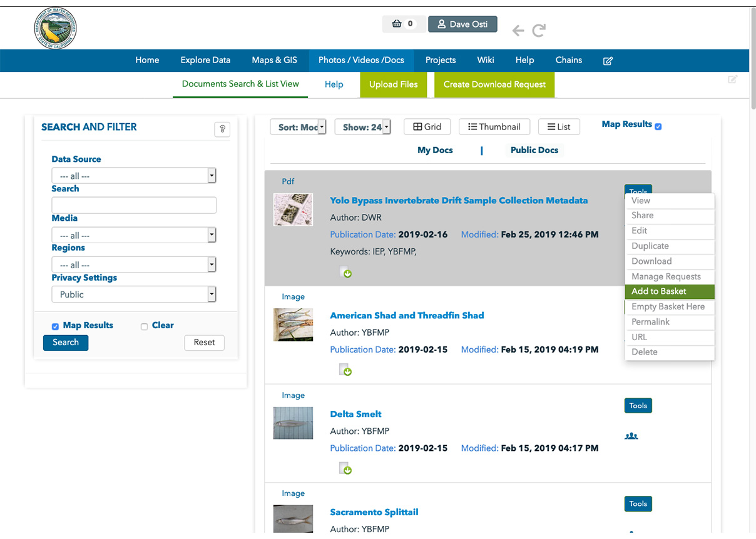This screenshot has width=756, height=539.
Task: Choose Add to Basket menu option
Action: point(670,291)
